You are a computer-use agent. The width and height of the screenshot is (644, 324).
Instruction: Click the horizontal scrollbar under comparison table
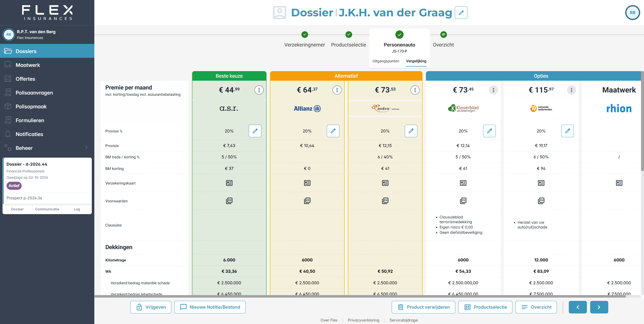click(x=360, y=297)
